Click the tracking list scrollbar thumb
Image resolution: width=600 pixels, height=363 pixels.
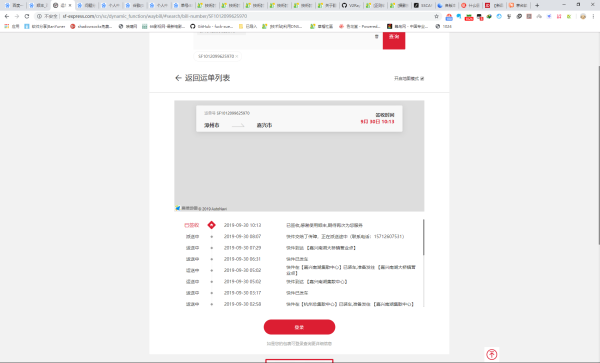pyautogui.click(x=423, y=237)
